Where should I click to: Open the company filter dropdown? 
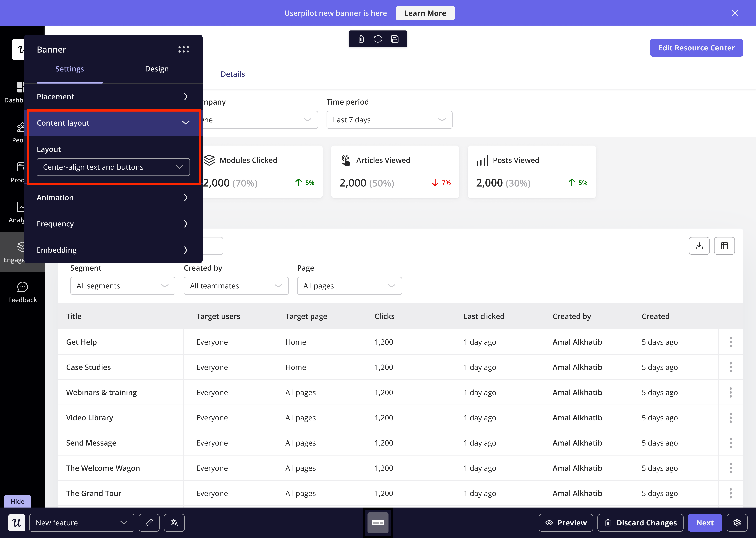pyautogui.click(x=260, y=120)
